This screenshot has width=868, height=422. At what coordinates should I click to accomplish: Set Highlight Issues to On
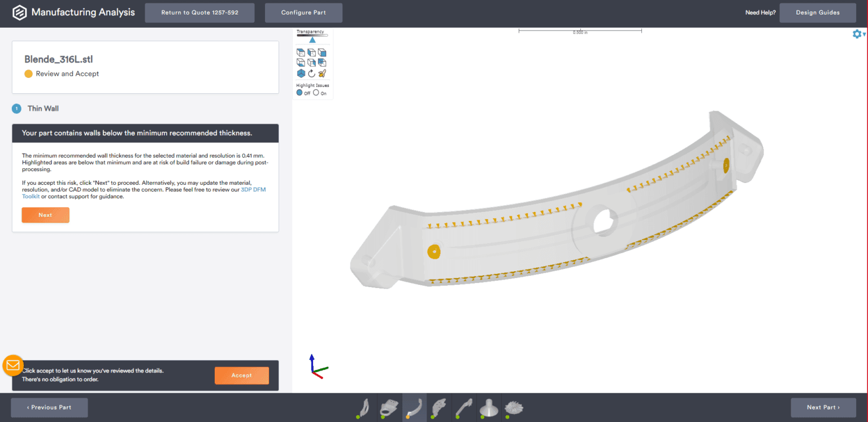click(x=316, y=92)
